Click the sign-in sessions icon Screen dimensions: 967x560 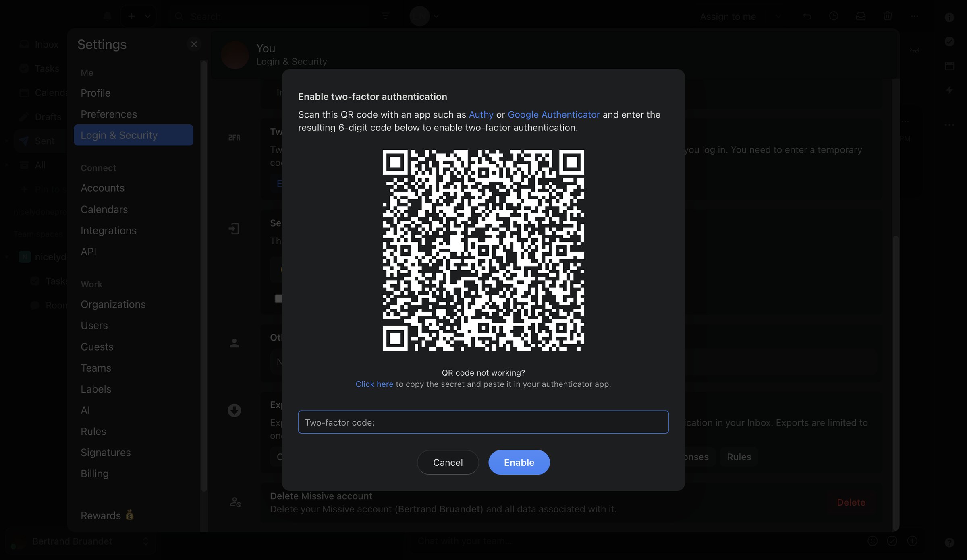(234, 229)
